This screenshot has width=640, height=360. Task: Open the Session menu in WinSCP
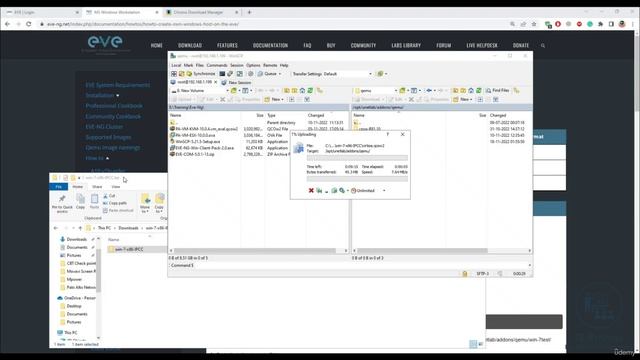pos(237,65)
